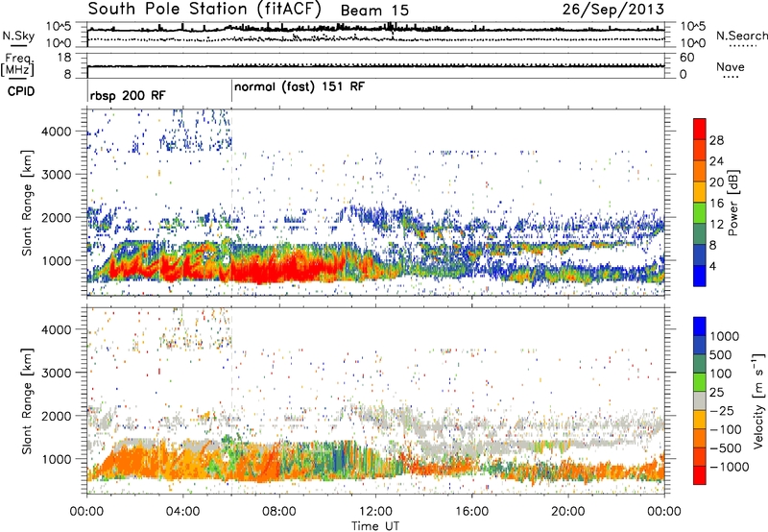768x532 pixels.
Task: Pick the orange swatch between 20 and 24 dB
Action: click(x=700, y=171)
